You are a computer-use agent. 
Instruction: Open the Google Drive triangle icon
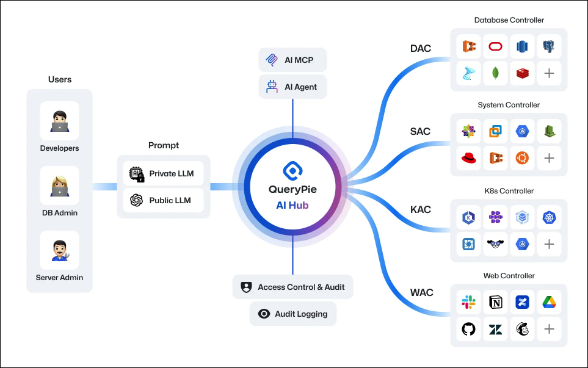point(549,302)
